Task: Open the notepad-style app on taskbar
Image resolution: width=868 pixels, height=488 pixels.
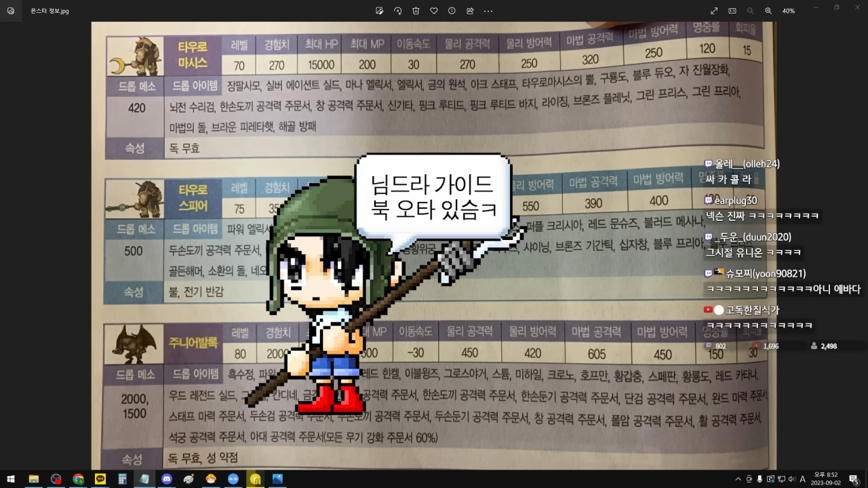Action: [144, 479]
